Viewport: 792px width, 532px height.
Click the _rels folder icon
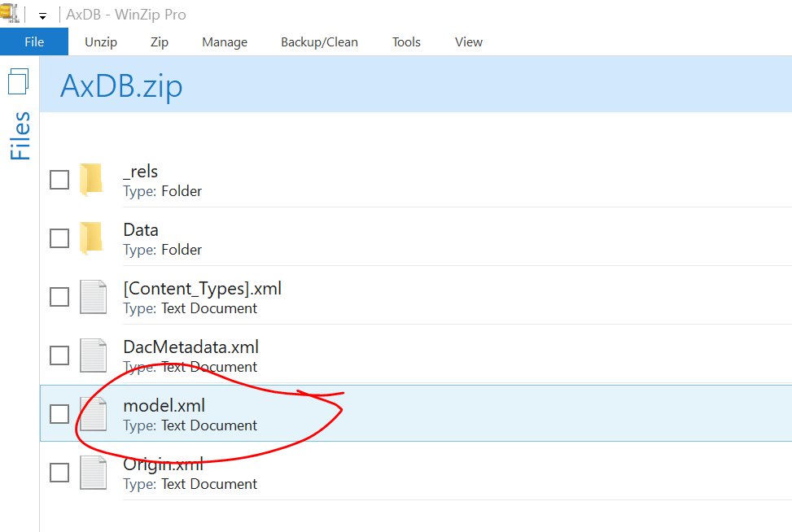92,180
